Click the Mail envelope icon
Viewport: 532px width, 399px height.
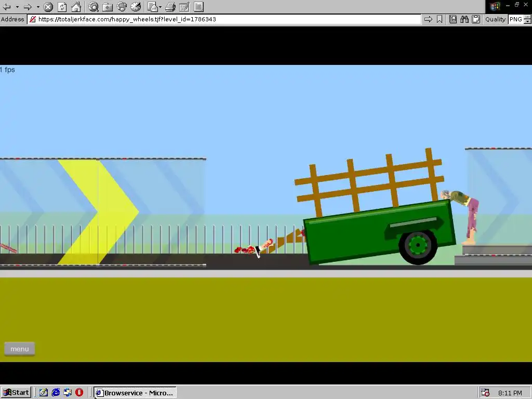click(153, 7)
